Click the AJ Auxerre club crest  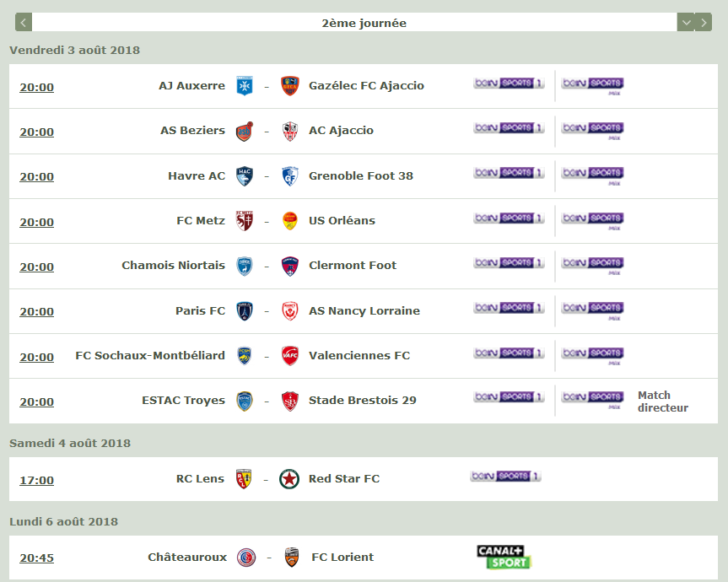[x=245, y=86]
